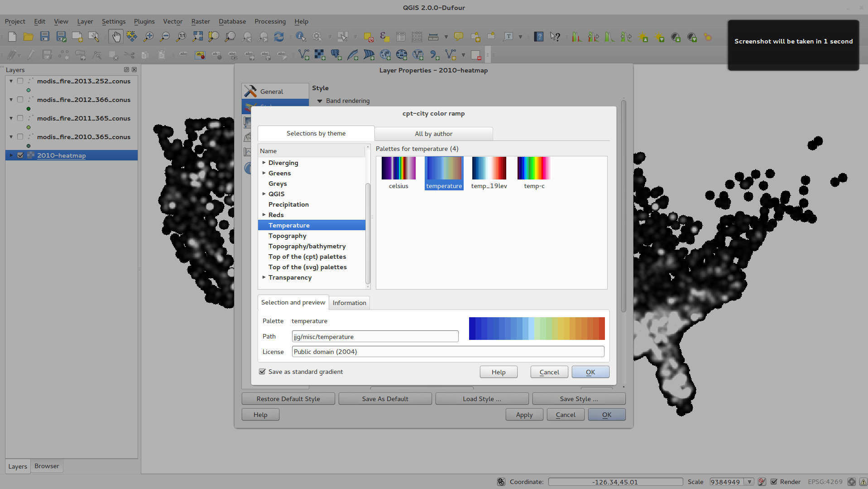Expand the Diverging theme category
This screenshot has width=868, height=489.
click(x=264, y=163)
